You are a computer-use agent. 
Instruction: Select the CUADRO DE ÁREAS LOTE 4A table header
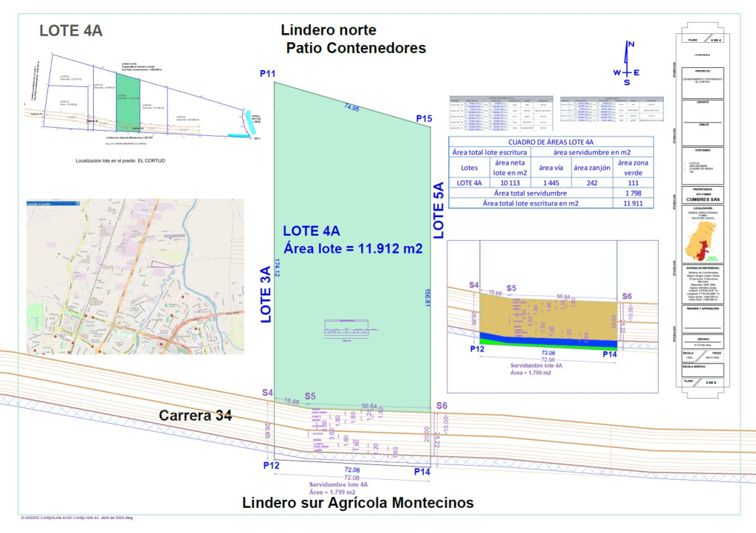550,141
